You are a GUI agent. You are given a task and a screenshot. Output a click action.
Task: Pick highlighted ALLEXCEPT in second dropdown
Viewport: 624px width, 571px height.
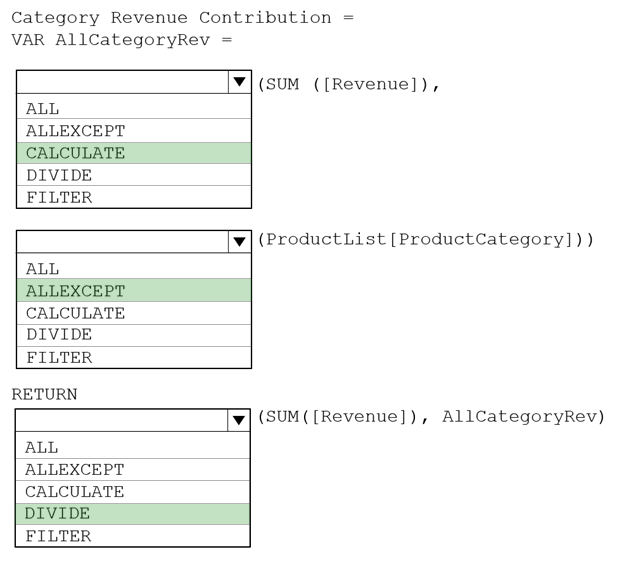[x=134, y=290]
